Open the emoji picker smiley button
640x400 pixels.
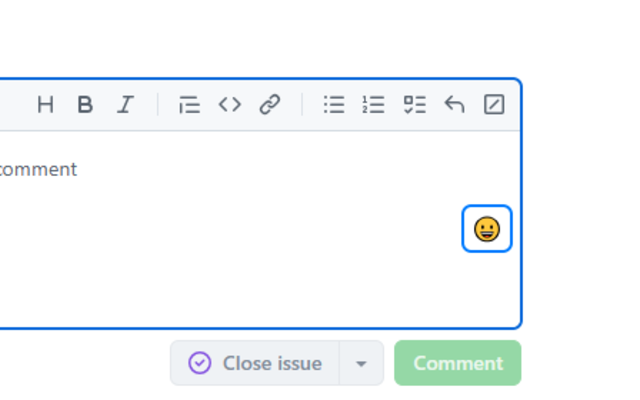point(487,229)
